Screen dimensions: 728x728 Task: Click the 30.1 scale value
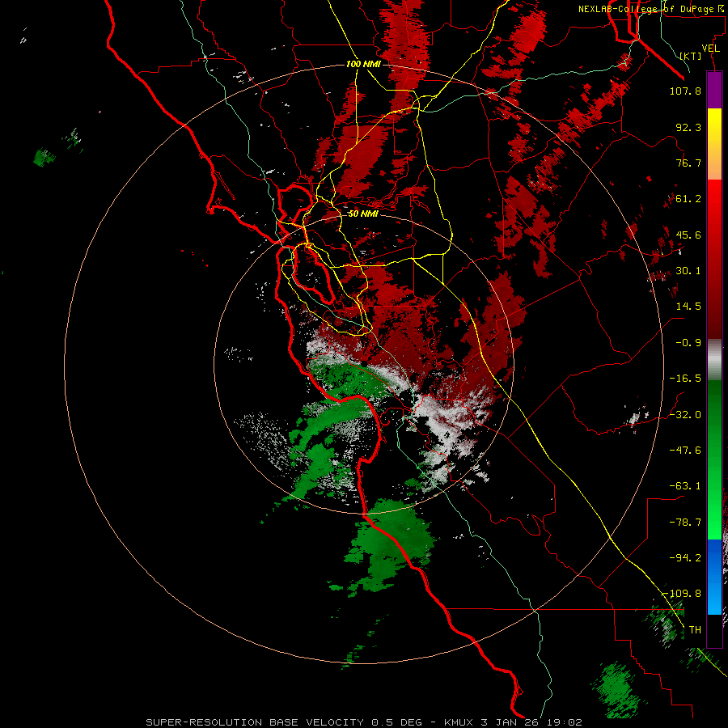click(x=688, y=271)
